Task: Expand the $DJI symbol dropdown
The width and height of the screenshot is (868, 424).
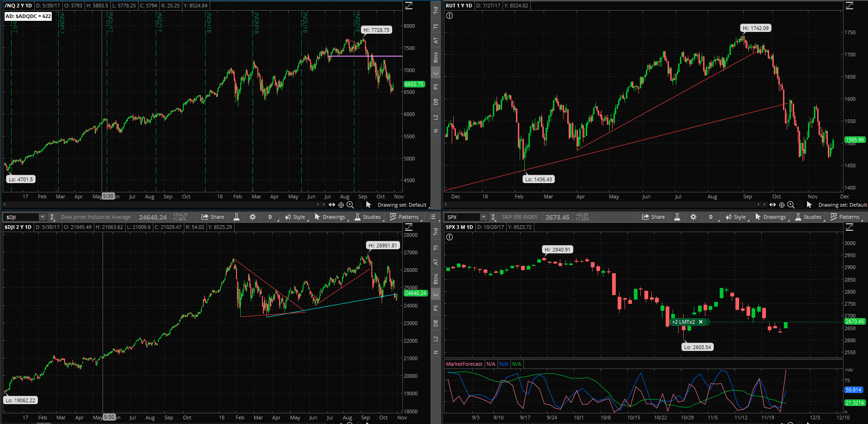Action: point(42,217)
